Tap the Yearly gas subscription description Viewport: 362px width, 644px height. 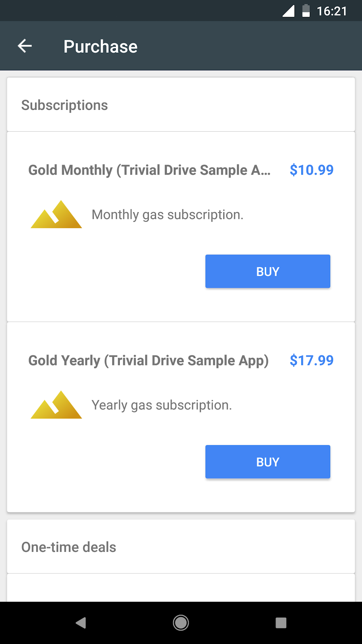[x=162, y=405]
